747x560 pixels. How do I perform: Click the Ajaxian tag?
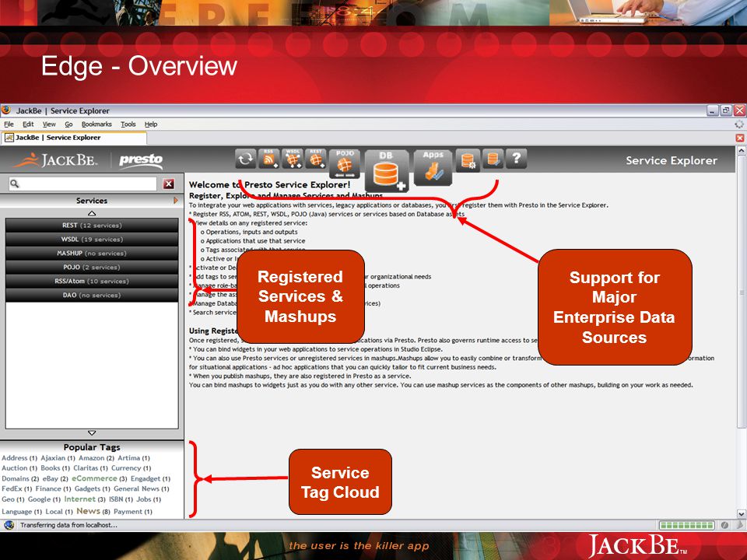pyautogui.click(x=53, y=458)
